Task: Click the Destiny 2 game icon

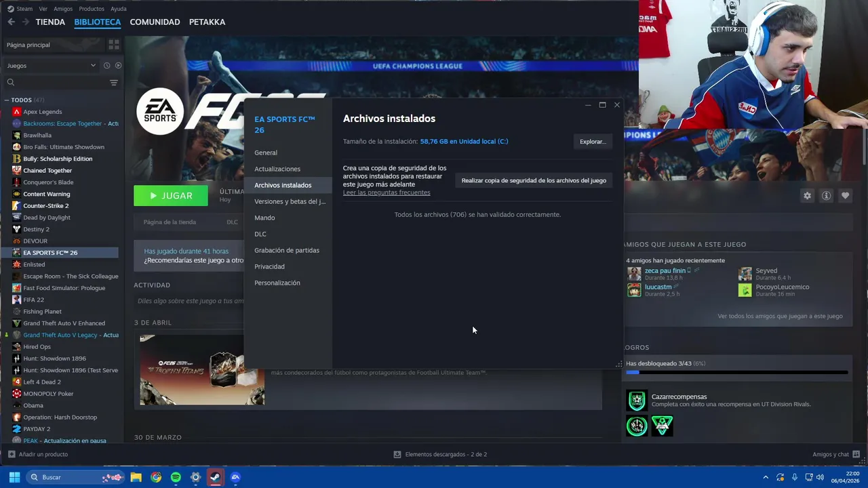Action: point(16,229)
